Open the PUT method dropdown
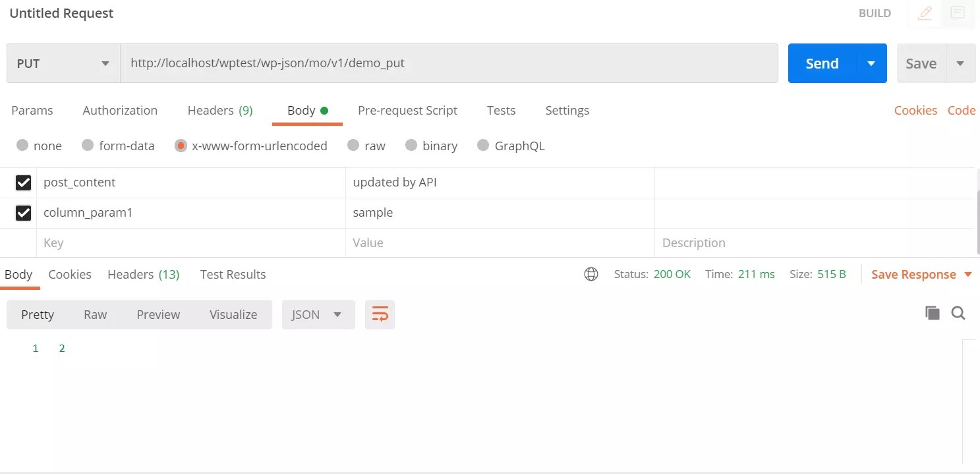This screenshot has width=980, height=475. pyautogui.click(x=105, y=63)
